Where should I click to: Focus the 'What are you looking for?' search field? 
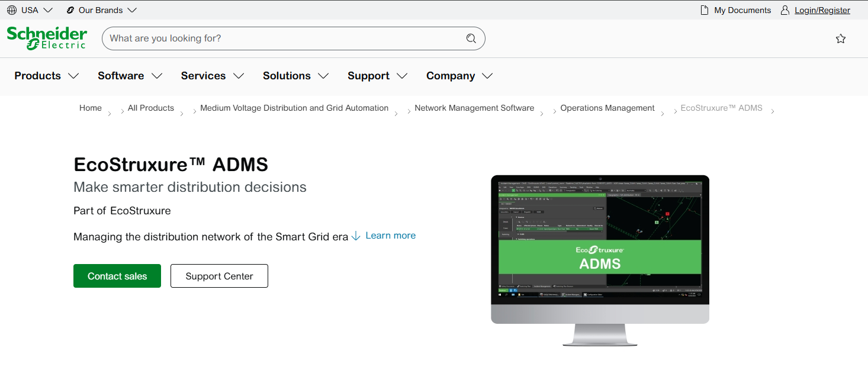294,38
